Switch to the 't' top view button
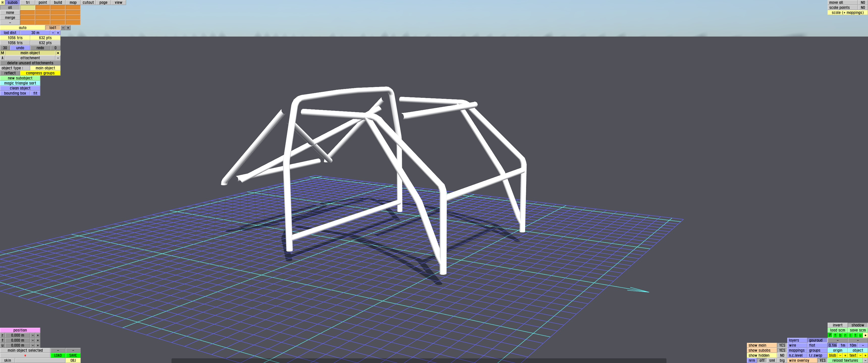This screenshot has height=363, width=868. (x=855, y=335)
